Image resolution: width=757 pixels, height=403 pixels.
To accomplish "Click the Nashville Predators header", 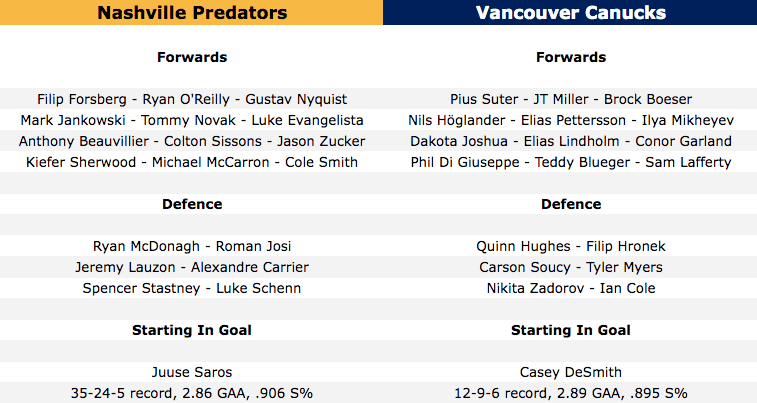I will [x=191, y=13].
